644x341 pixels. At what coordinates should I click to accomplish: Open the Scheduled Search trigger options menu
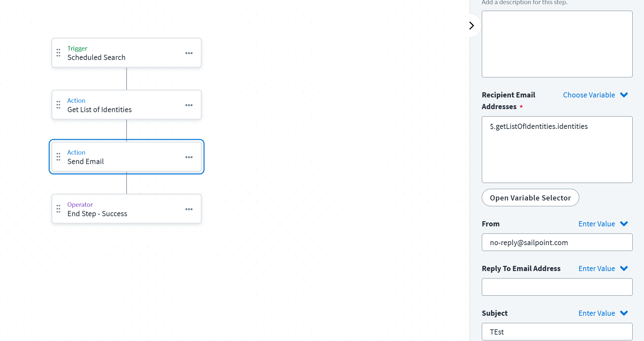189,53
